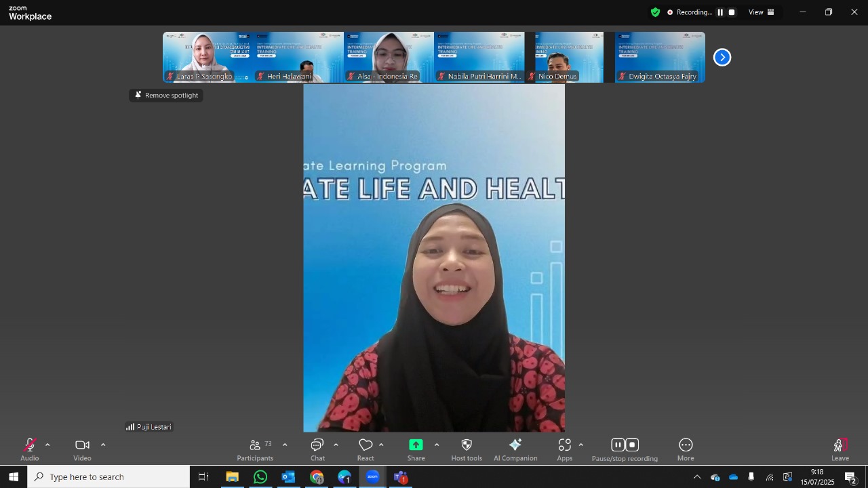Pause recording in the bottom toolbar
Image resolution: width=868 pixels, height=488 pixels.
[x=618, y=445]
